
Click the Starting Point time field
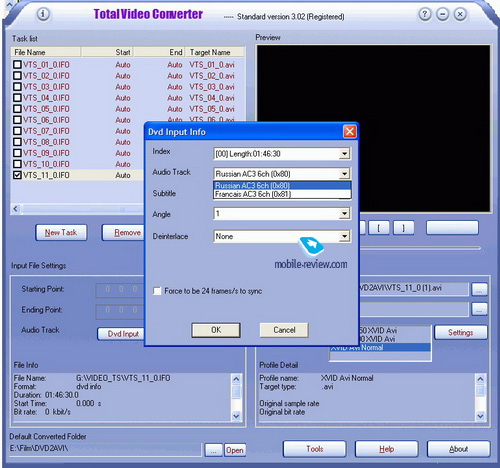click(120, 290)
